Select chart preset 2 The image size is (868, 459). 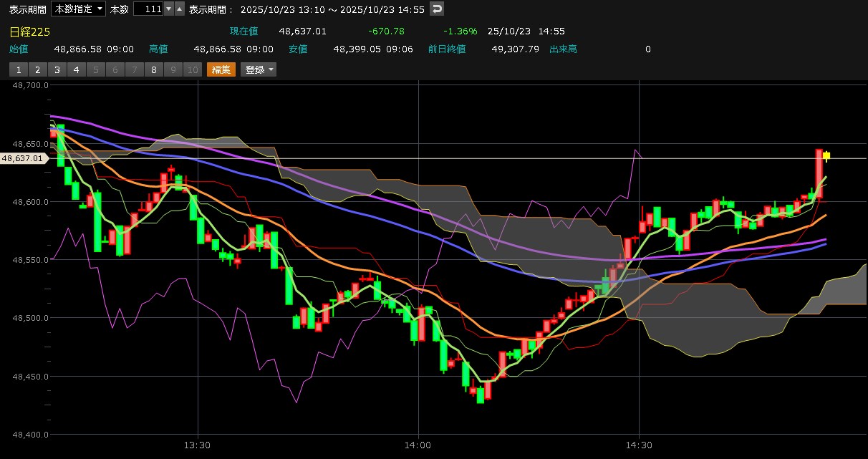click(x=37, y=69)
